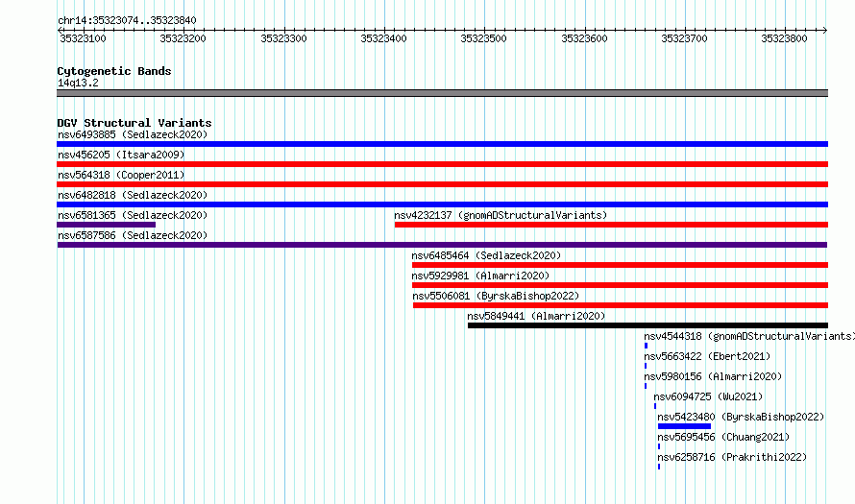Select the red bar under nsv564318
The width and height of the screenshot is (855, 504).
click(x=442, y=184)
